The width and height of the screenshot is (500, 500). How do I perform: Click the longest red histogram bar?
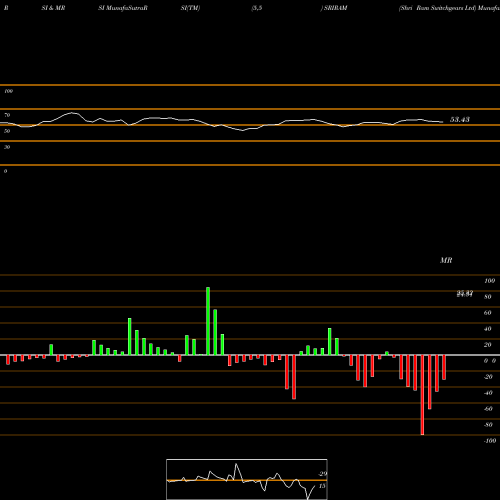[422, 395]
